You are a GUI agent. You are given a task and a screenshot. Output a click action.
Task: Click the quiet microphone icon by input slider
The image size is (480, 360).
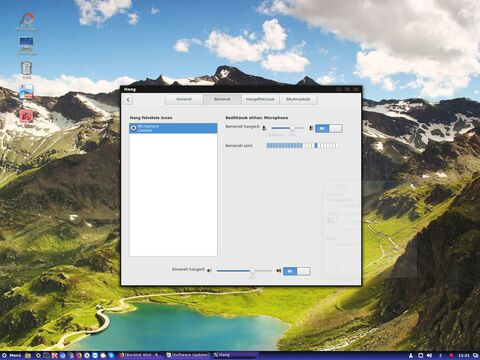(x=265, y=128)
